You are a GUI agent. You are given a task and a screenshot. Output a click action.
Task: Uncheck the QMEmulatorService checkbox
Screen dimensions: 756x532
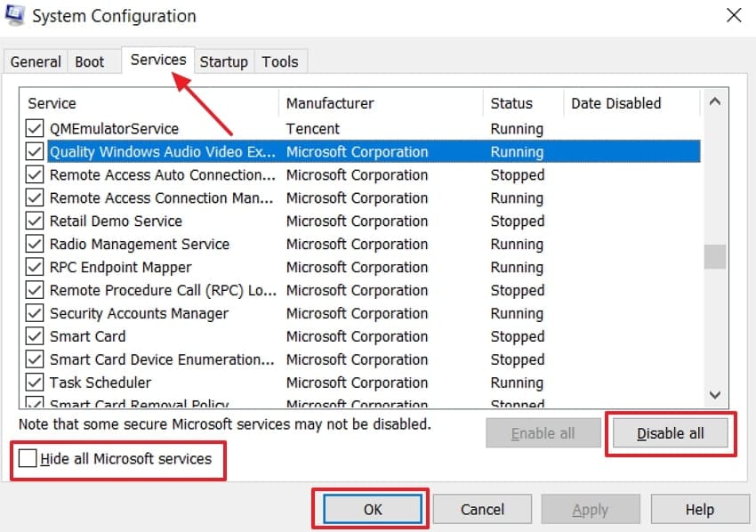[34, 128]
